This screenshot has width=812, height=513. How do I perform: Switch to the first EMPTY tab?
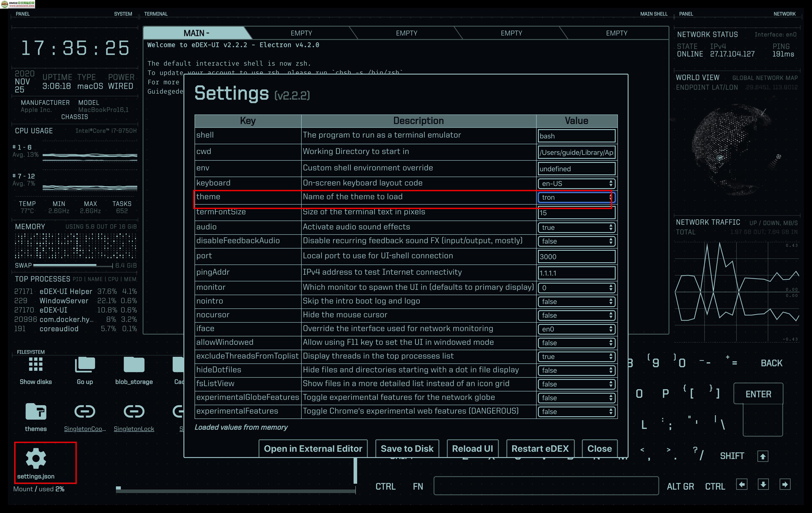point(301,33)
